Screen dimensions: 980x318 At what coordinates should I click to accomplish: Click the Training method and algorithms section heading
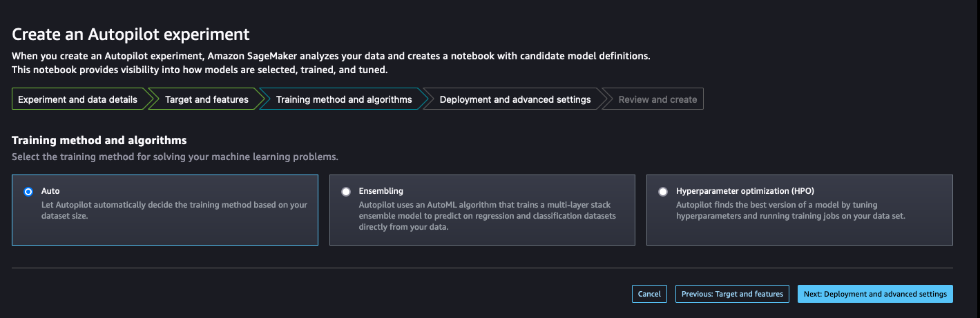(99, 141)
